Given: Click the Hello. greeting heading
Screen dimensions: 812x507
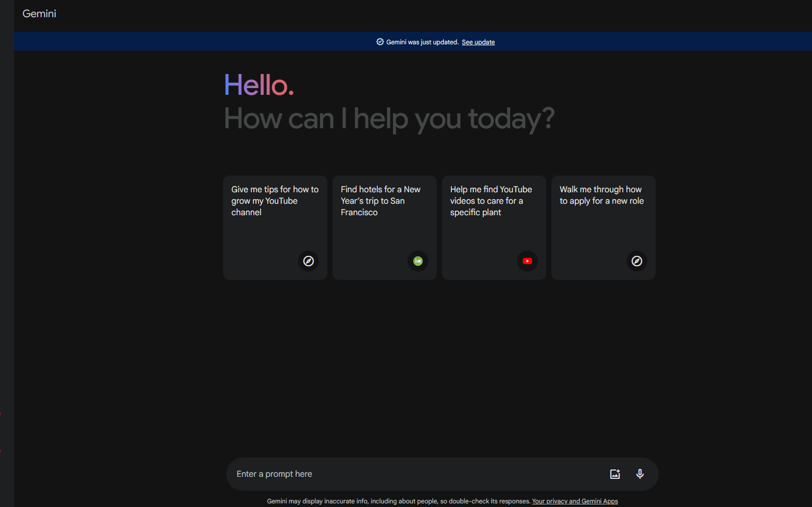Looking at the screenshot, I should 259,85.
